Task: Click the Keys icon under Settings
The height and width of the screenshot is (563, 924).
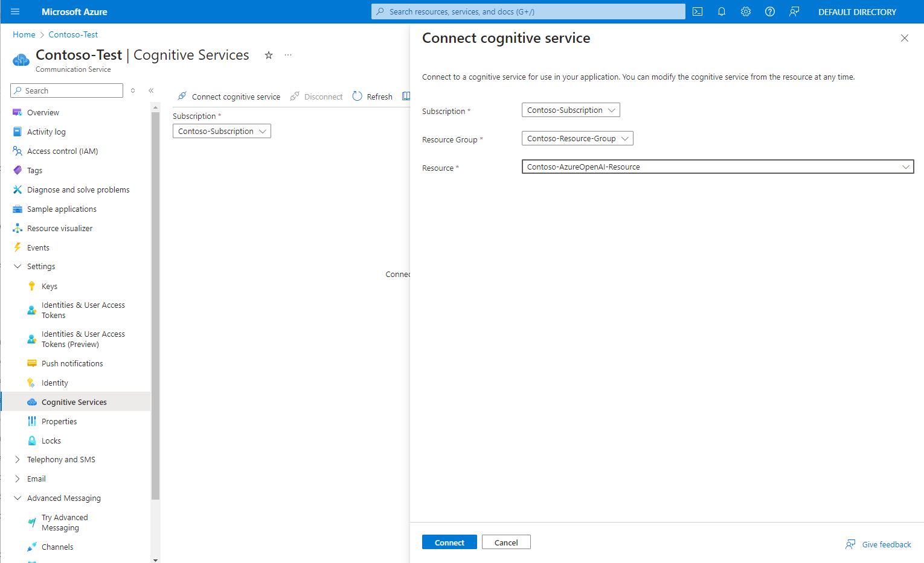Action: tap(32, 286)
